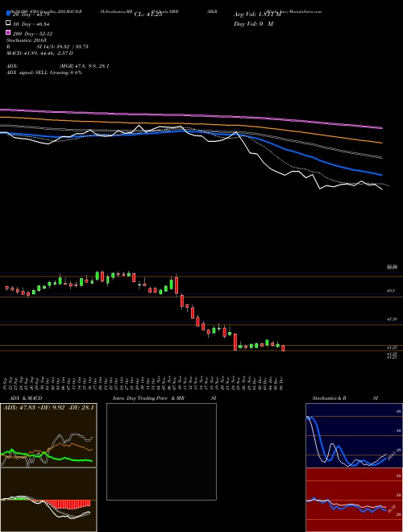Click the white 50 Day legend swatch
The image size is (403, 532).
click(8, 23)
